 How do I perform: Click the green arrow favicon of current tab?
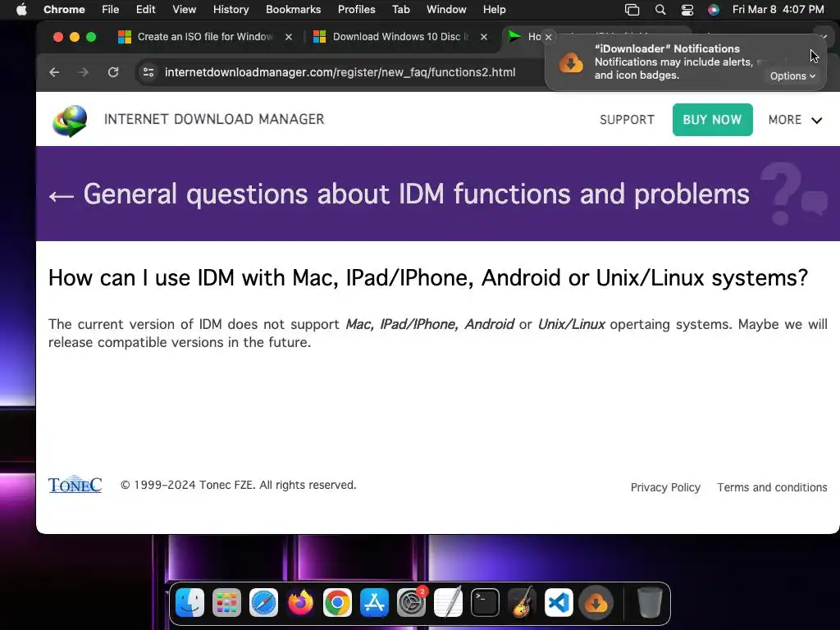[x=515, y=36]
